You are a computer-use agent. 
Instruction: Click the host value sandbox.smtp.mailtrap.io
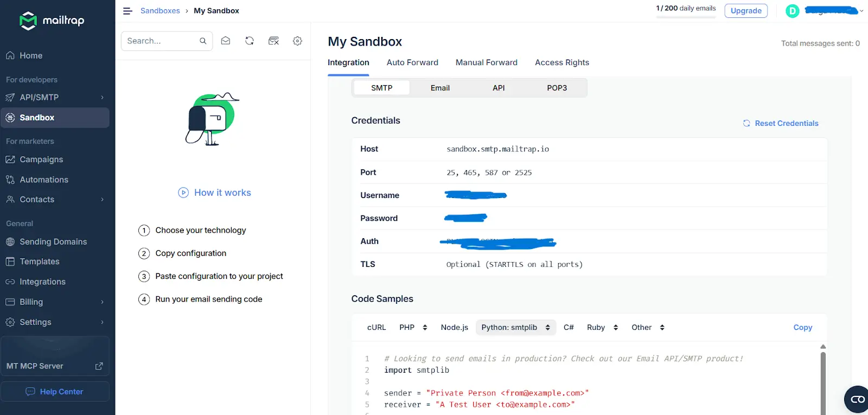498,149
